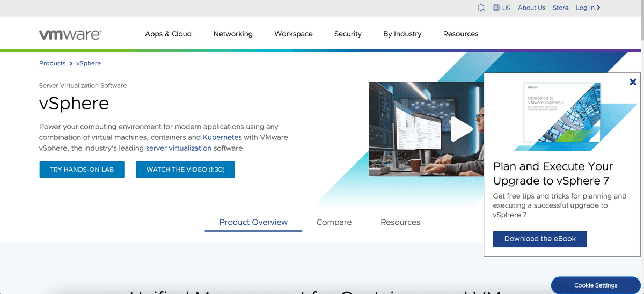Open the Networking menu

point(233,34)
